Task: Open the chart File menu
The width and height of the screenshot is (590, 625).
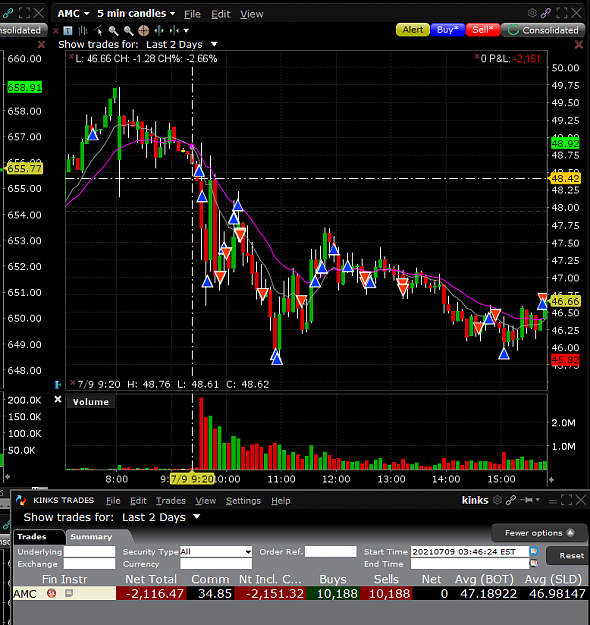Action: pyautogui.click(x=192, y=14)
